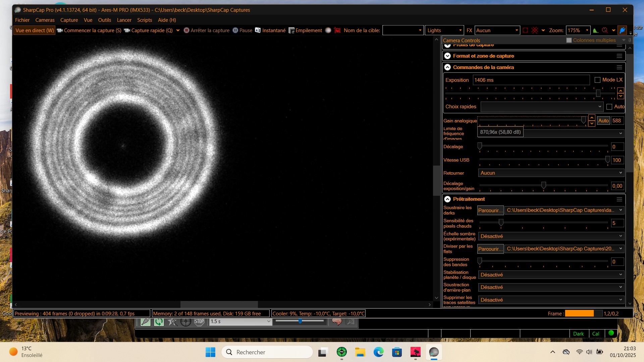Viewport: 644px width, 362px height.
Task: Click the green looping arrows icon
Action: point(159,322)
